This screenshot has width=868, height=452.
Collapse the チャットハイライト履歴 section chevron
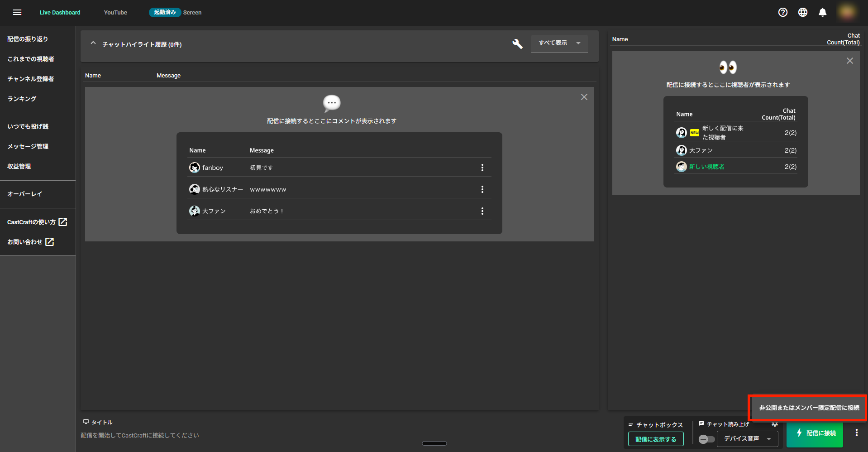pos(93,43)
